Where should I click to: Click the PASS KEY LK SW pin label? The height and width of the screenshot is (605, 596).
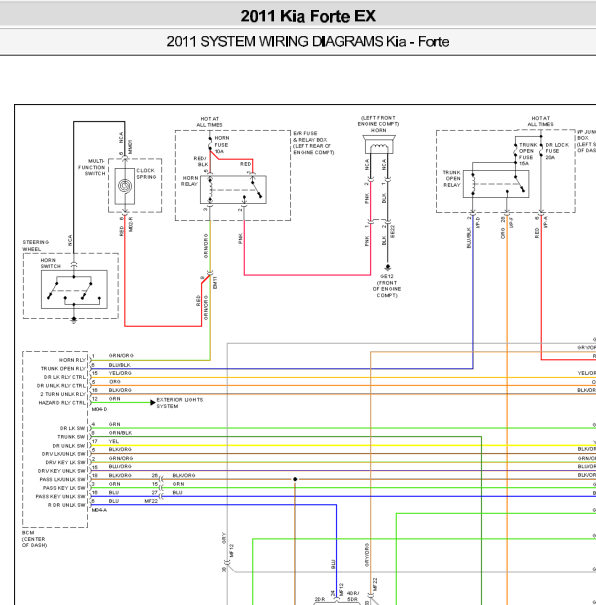(64, 488)
